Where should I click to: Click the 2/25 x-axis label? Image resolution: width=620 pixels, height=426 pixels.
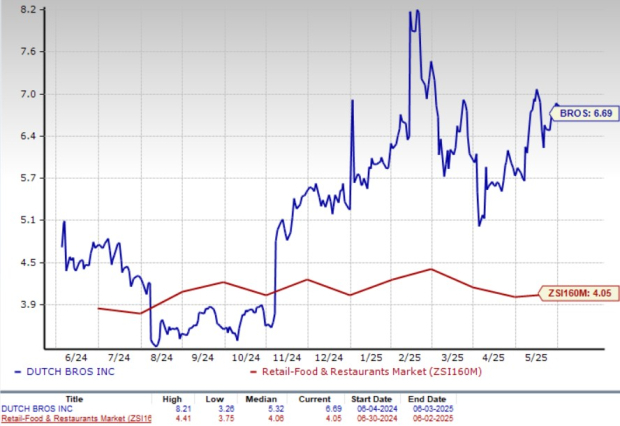[410, 358]
